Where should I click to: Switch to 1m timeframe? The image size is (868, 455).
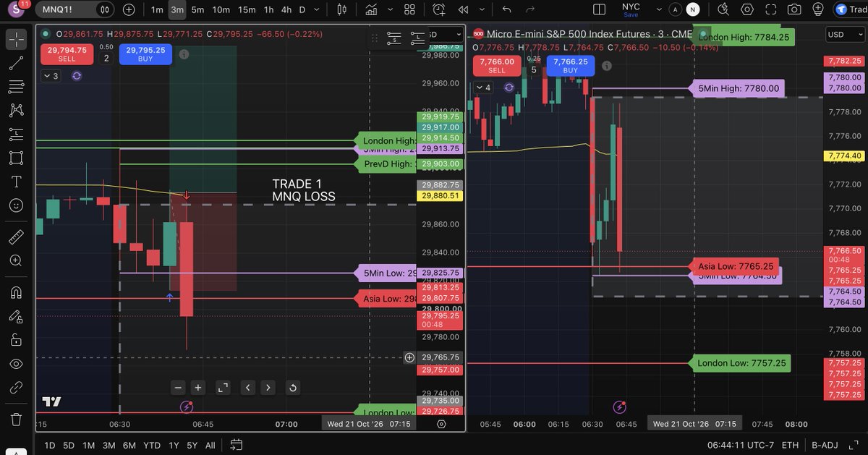157,10
